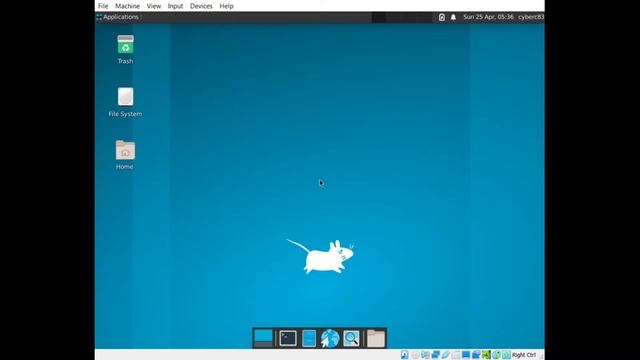Launch the Terminal Emulator from the dock
Screen dimensions: 640x360
[x=288, y=338]
